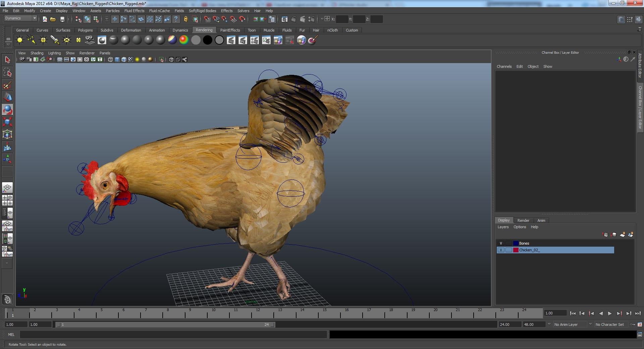This screenshot has height=349, width=644.
Task: Switch to single perspective view layout
Action: pos(7,188)
